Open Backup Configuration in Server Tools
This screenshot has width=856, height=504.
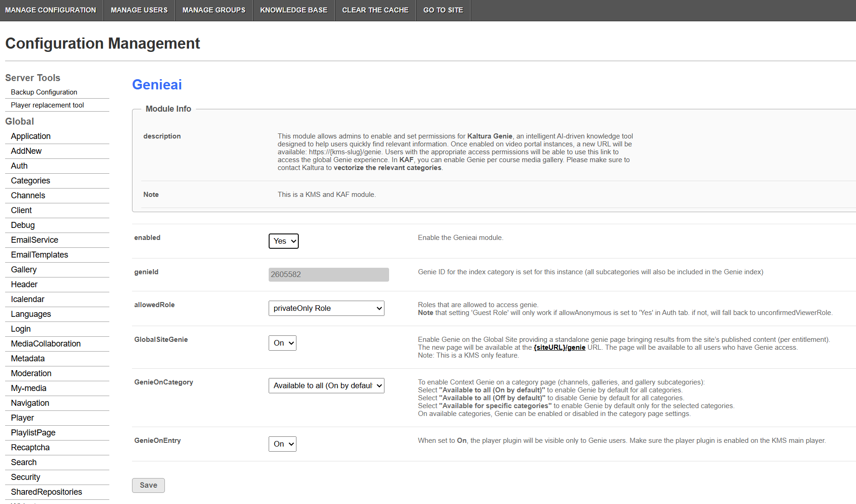coord(44,92)
